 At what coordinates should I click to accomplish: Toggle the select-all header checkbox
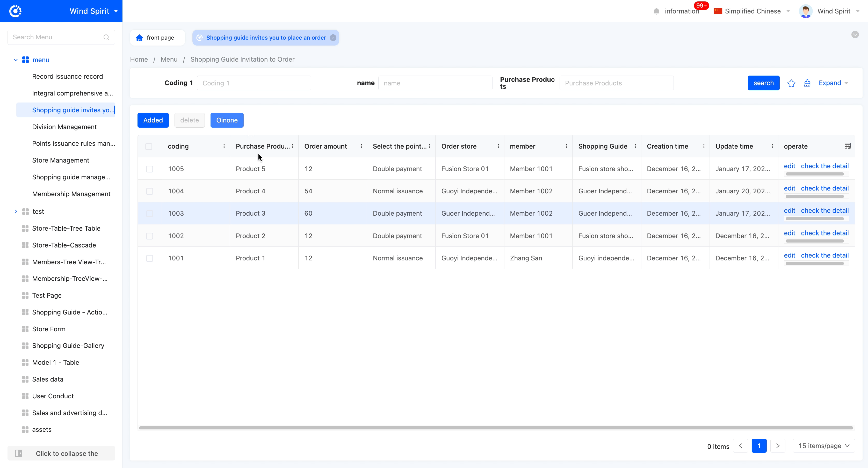pyautogui.click(x=149, y=146)
